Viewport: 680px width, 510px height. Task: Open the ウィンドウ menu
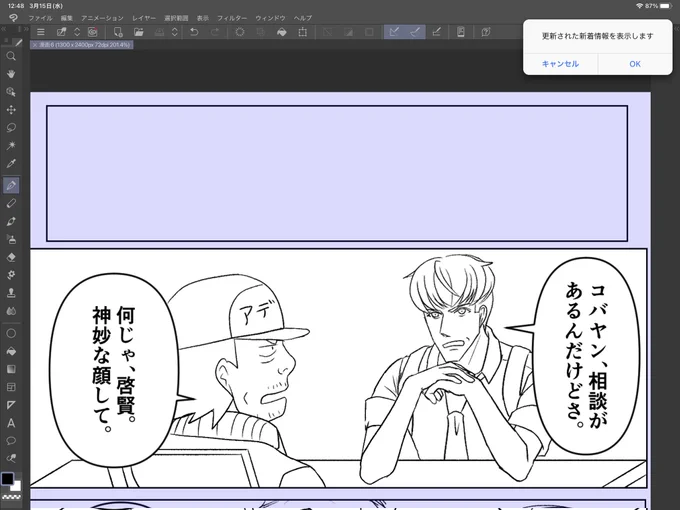pyautogui.click(x=270, y=18)
